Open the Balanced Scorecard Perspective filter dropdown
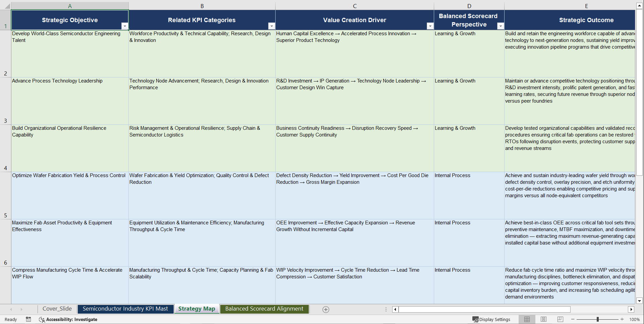The width and height of the screenshot is (644, 324). (501, 26)
